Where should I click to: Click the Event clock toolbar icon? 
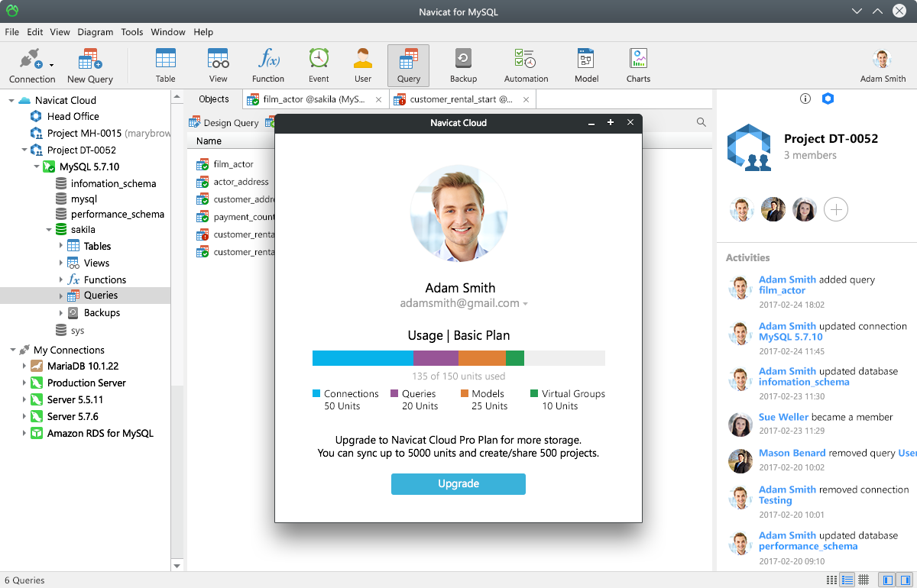(319, 65)
